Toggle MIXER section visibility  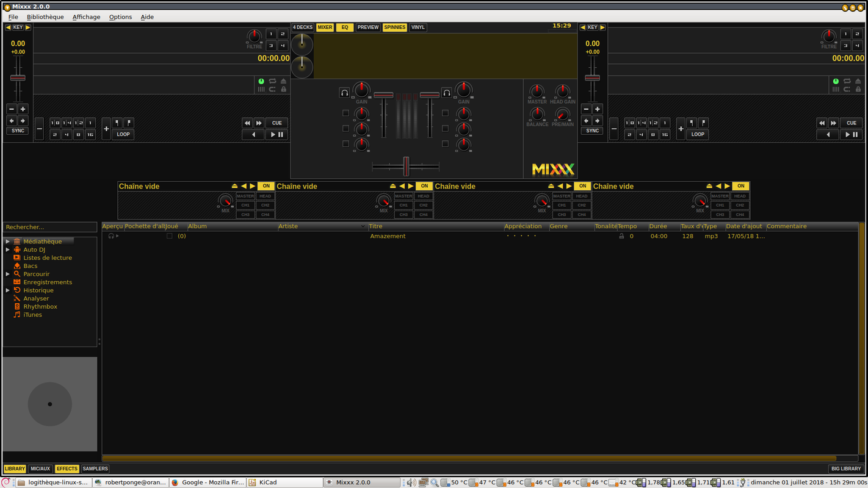point(325,27)
